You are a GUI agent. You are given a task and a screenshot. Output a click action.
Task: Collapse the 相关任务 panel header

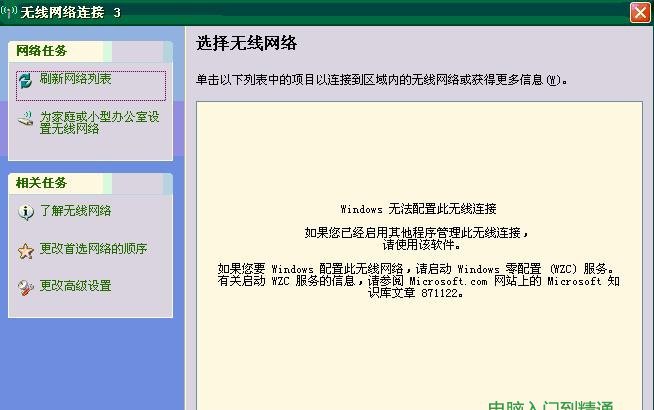pyautogui.click(x=91, y=183)
